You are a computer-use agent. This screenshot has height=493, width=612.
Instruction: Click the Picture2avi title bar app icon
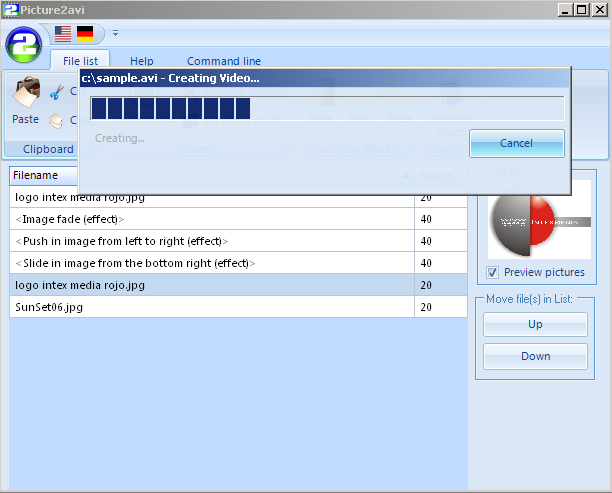click(x=11, y=9)
